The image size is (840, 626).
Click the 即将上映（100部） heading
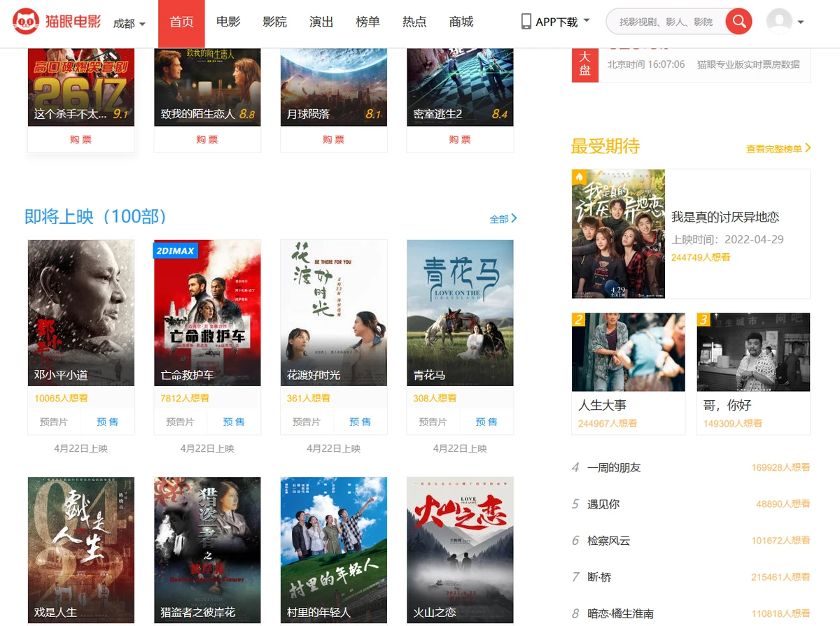point(97,217)
